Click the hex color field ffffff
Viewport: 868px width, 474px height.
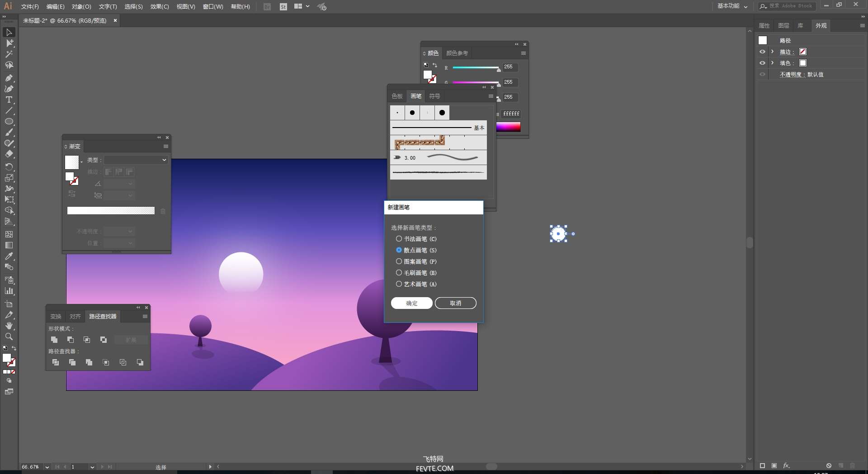pyautogui.click(x=511, y=114)
